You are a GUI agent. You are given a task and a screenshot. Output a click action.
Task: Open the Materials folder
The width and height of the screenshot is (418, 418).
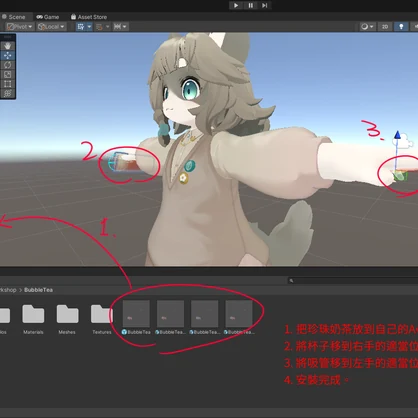pyautogui.click(x=33, y=318)
